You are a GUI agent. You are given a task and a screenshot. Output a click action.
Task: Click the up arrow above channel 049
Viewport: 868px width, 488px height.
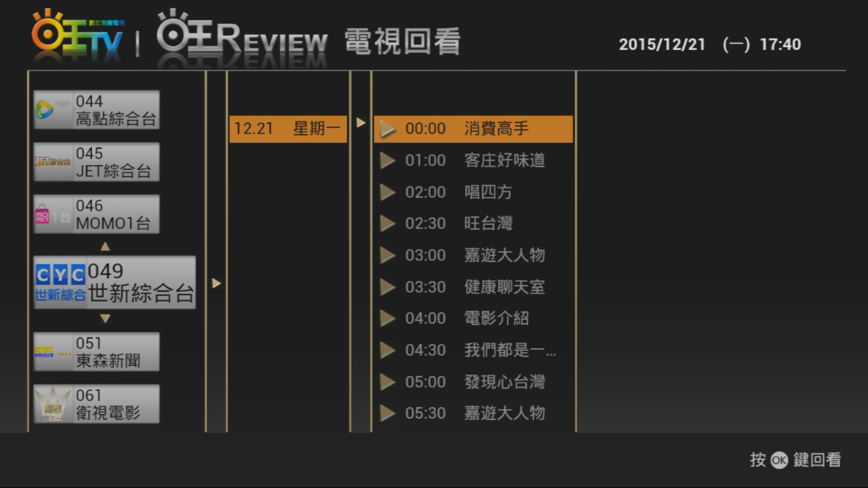105,246
